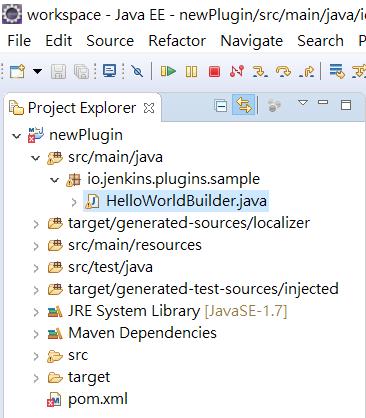Open the Navigate menu
Image resolution: width=366 pixels, height=418 pixels.
pos(252,41)
